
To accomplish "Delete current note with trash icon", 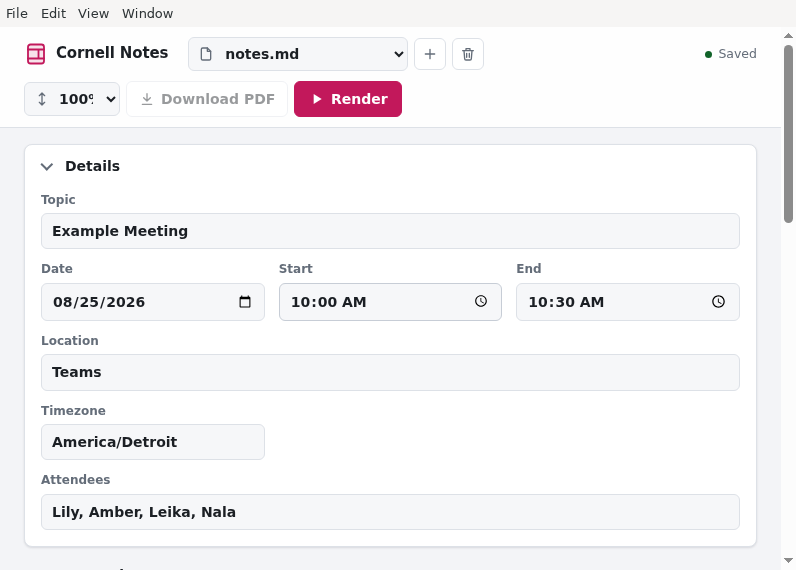I will (468, 54).
